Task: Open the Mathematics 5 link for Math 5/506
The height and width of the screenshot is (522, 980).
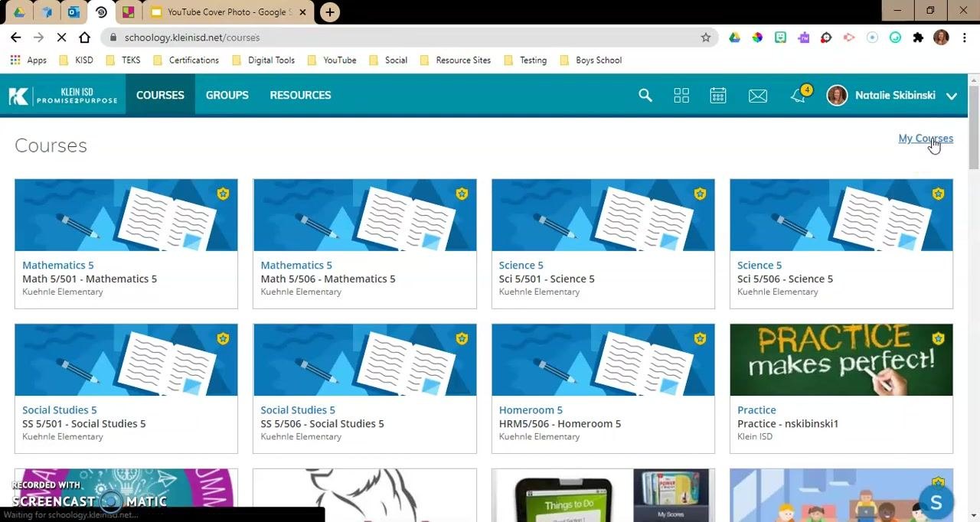Action: (x=296, y=265)
